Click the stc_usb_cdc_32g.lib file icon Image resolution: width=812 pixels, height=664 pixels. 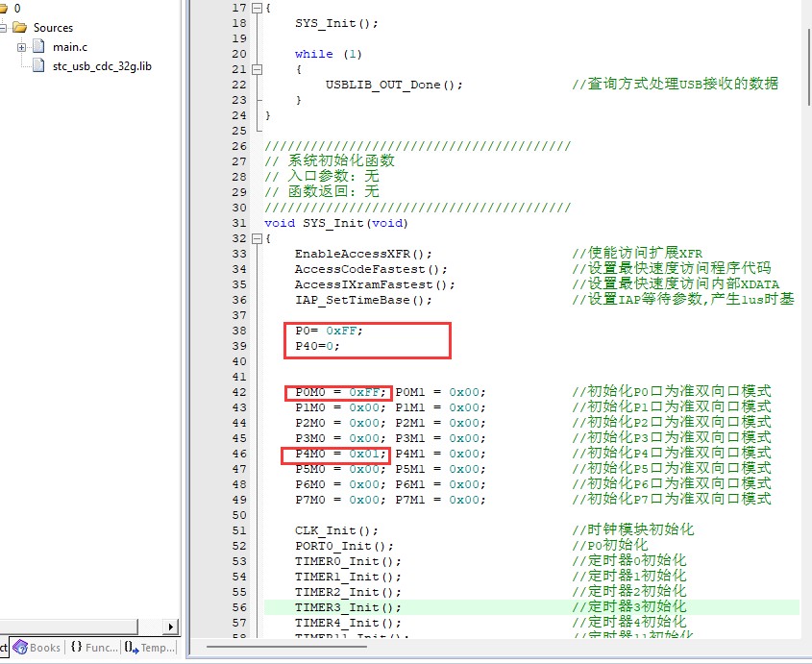[x=38, y=65]
